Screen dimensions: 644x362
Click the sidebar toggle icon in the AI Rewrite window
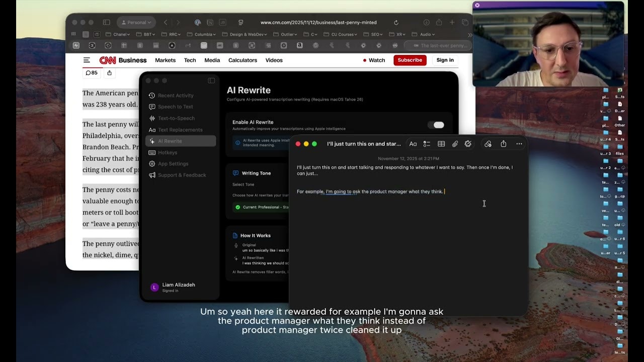(x=211, y=80)
